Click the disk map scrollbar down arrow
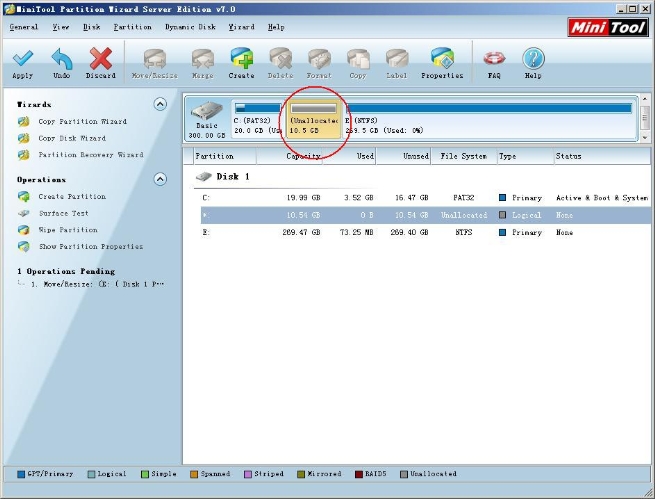The height and width of the screenshot is (499, 655). pyautogui.click(x=644, y=137)
